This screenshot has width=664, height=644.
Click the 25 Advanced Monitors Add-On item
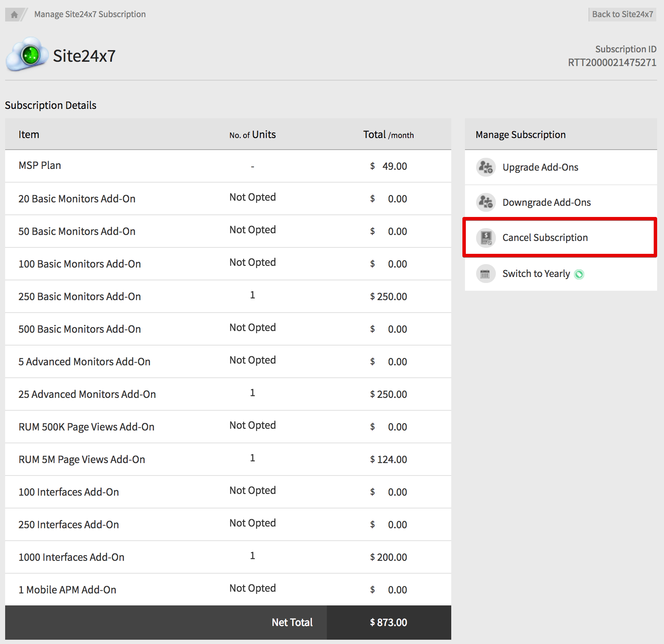coord(87,394)
